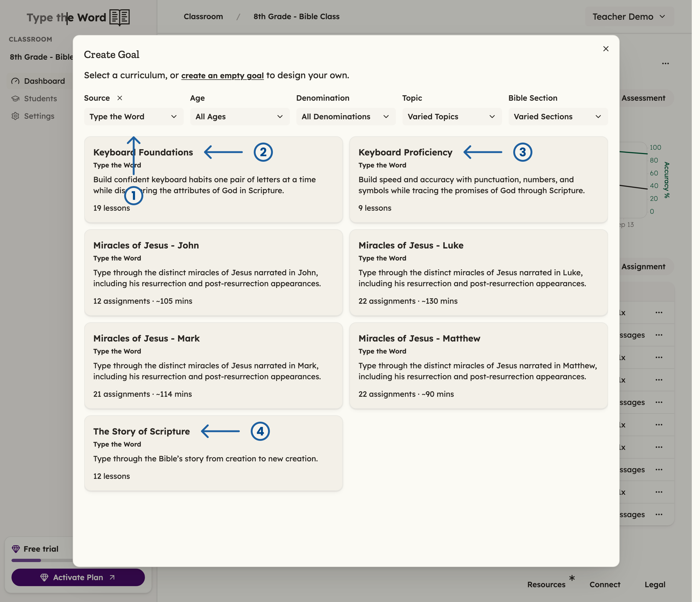Click the Students graduation cap icon
This screenshot has height=602, width=700.
click(15, 99)
